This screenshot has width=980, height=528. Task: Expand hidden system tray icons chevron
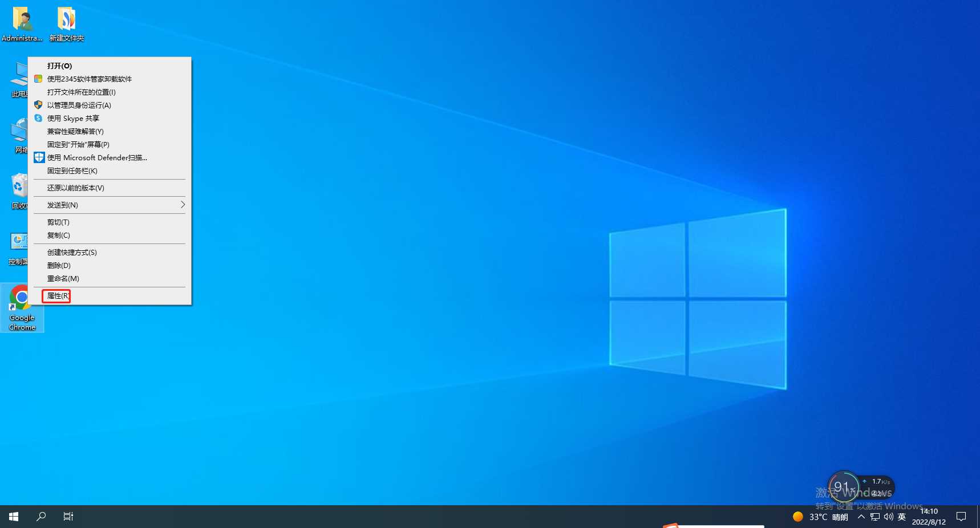pyautogui.click(x=861, y=517)
